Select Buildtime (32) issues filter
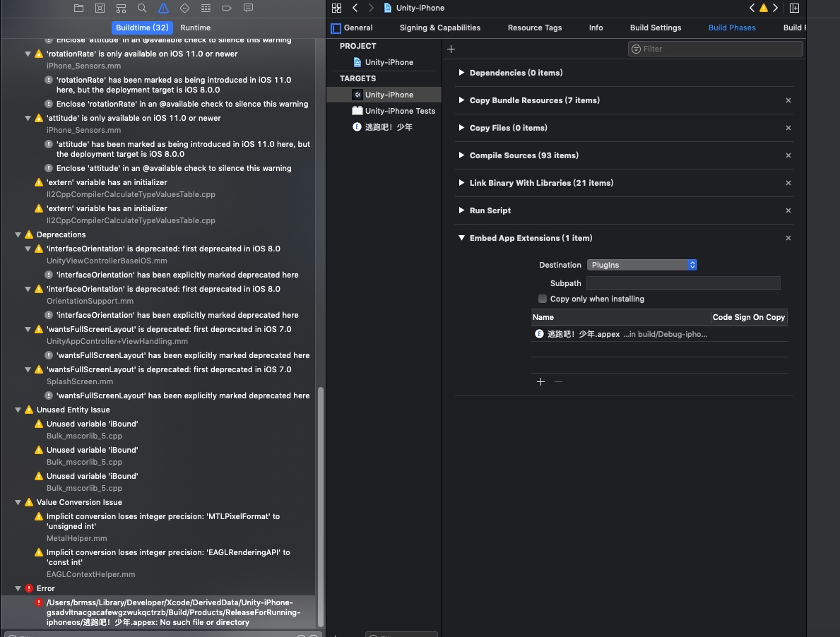The height and width of the screenshot is (637, 840). pyautogui.click(x=142, y=28)
